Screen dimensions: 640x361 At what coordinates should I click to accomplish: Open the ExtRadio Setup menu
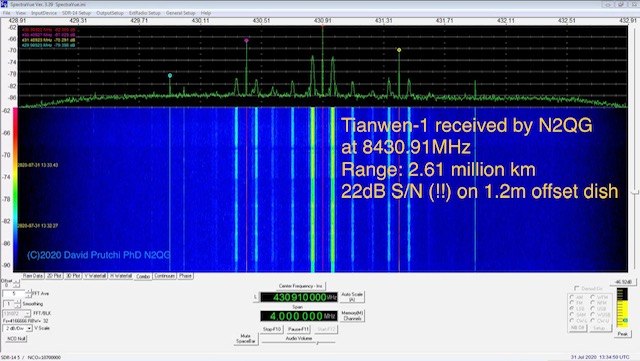144,13
